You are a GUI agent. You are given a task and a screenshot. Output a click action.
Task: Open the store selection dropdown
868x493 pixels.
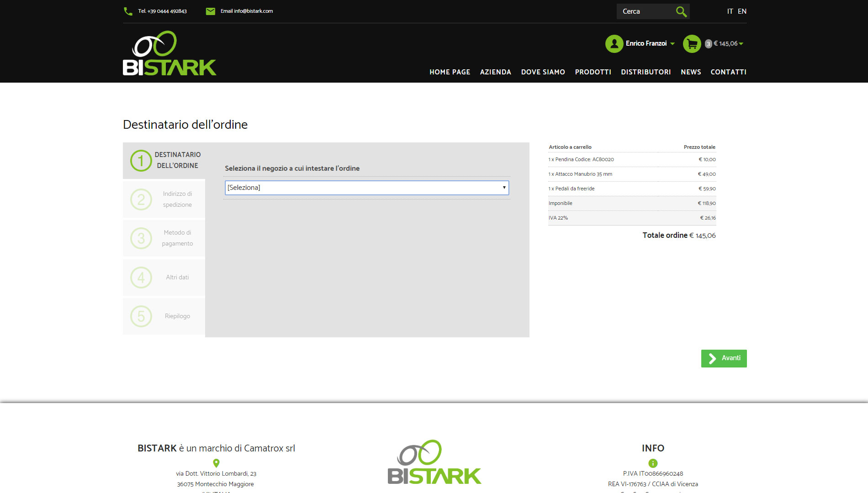pos(366,188)
